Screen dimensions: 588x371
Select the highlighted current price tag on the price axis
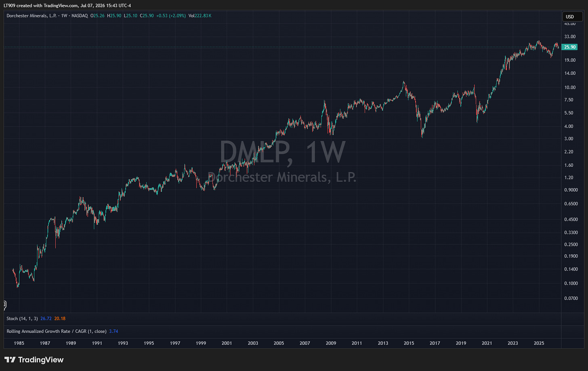(570, 47)
